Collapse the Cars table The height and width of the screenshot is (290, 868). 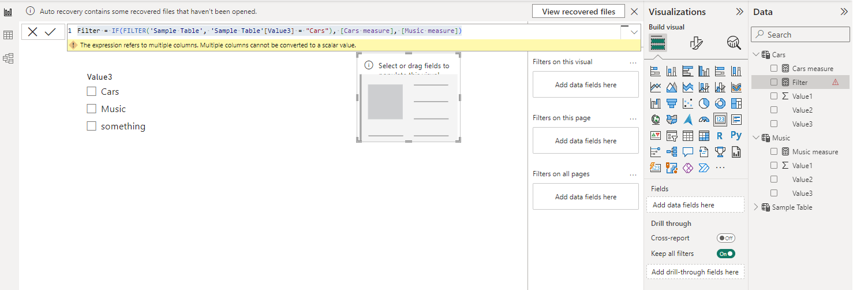(x=757, y=55)
